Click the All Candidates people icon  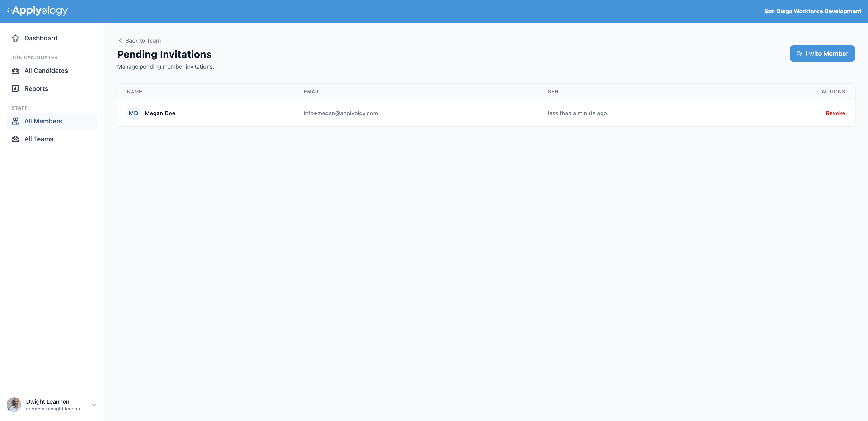point(15,71)
